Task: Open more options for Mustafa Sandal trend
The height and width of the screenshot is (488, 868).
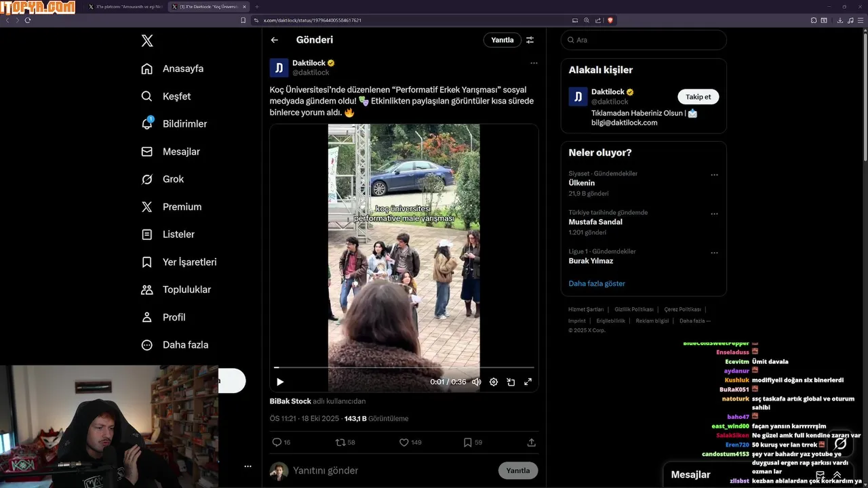Action: [x=714, y=213]
